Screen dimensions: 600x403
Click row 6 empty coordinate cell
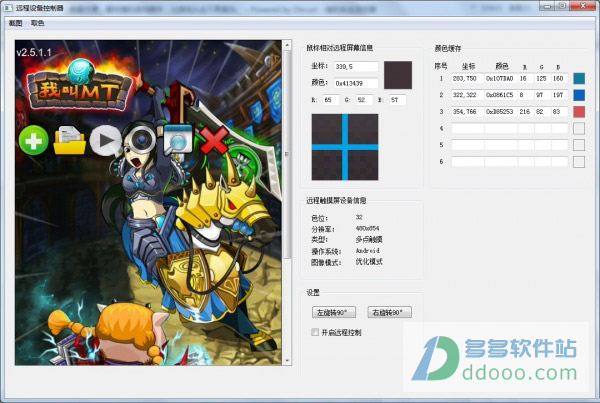[468, 162]
